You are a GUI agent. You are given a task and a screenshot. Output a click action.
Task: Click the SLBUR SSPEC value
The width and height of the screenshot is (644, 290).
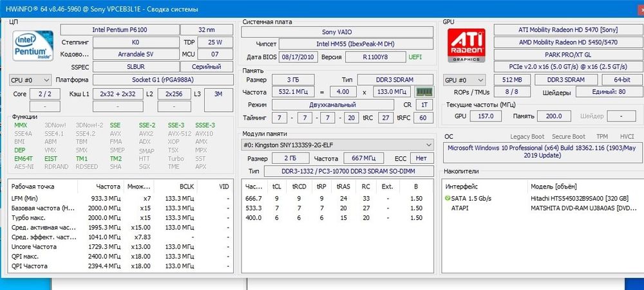136,67
